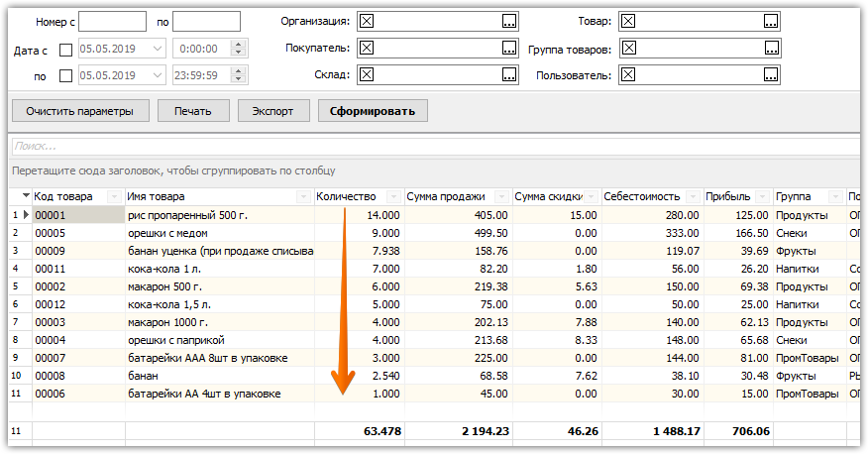Enable the Дата с checkbox
The width and height of the screenshot is (868, 454).
click(x=65, y=50)
